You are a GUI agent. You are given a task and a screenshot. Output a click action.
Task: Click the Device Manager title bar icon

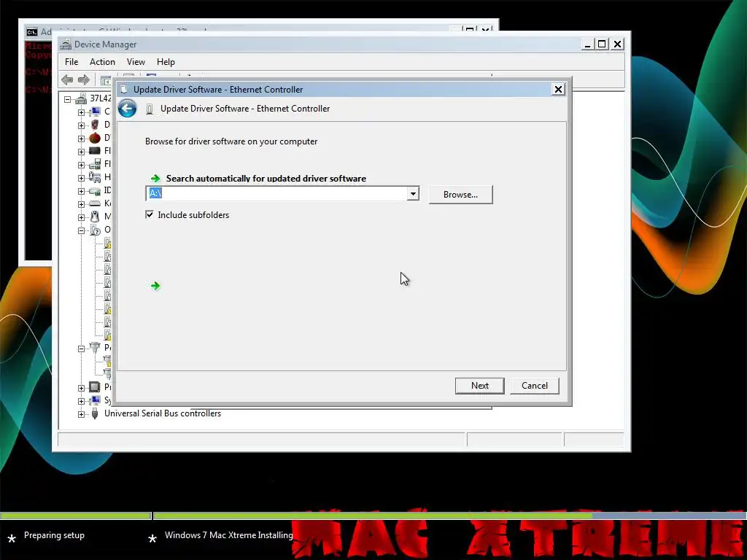[x=66, y=44]
